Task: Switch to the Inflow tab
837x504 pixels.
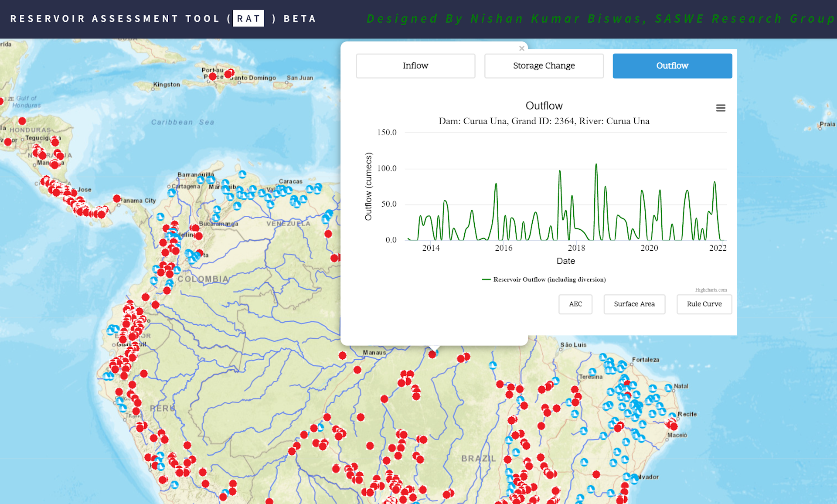Action: [415, 66]
